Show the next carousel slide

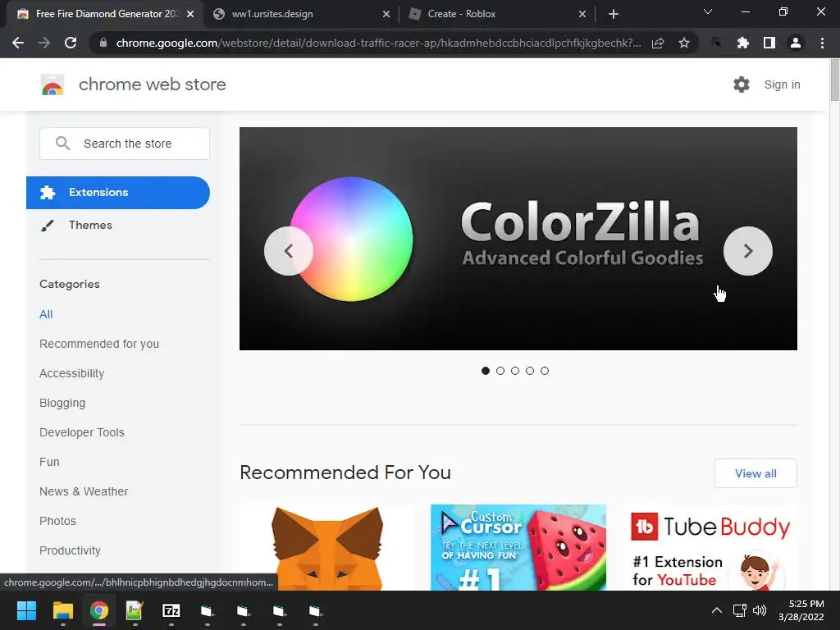(x=748, y=251)
